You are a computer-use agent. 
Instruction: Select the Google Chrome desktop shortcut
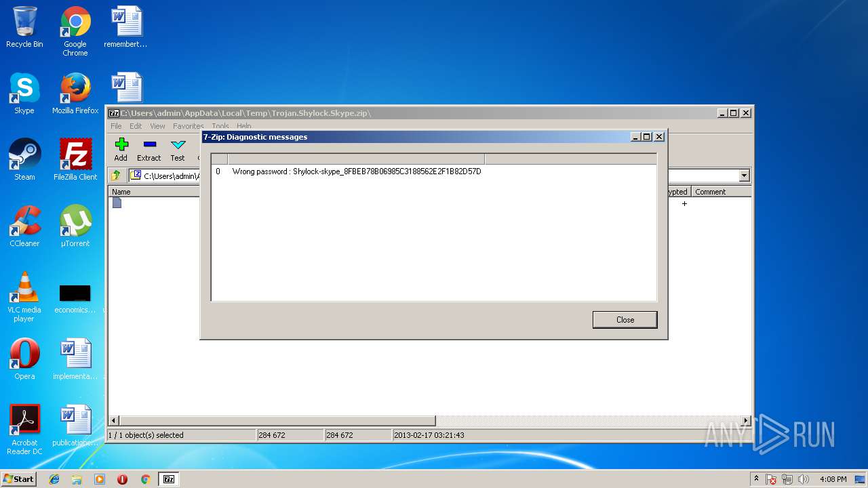pyautogui.click(x=75, y=31)
